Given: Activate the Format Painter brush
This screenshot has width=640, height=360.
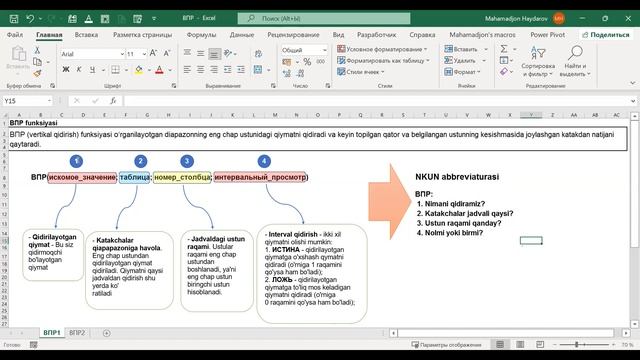Looking at the screenshot, I should point(37,73).
